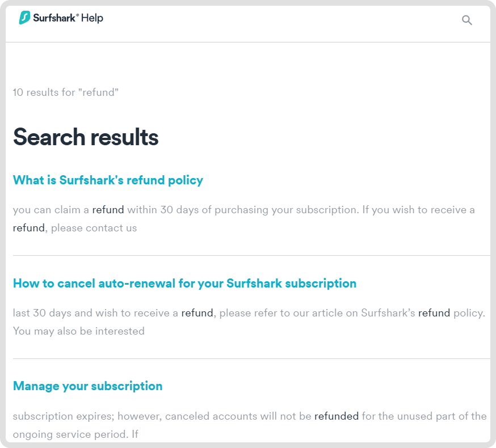
Task: Click "you can claim a" snippet text
Action: point(51,210)
